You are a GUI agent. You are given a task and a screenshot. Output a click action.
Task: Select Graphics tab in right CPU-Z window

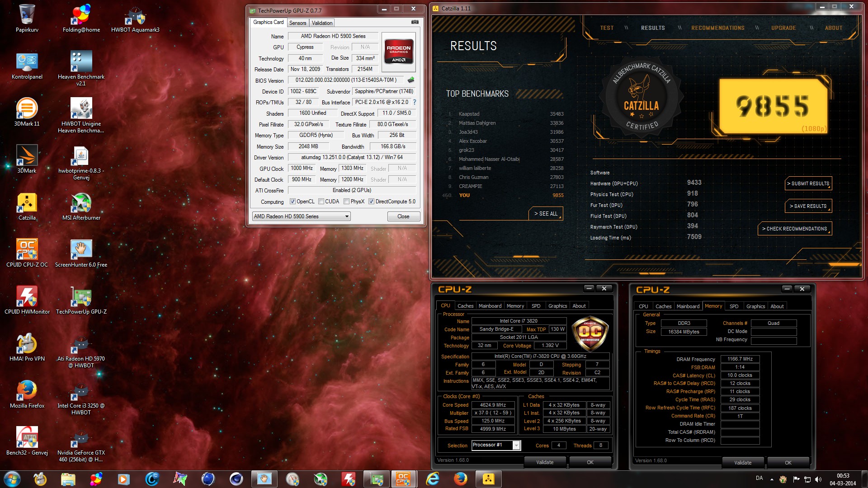(755, 306)
